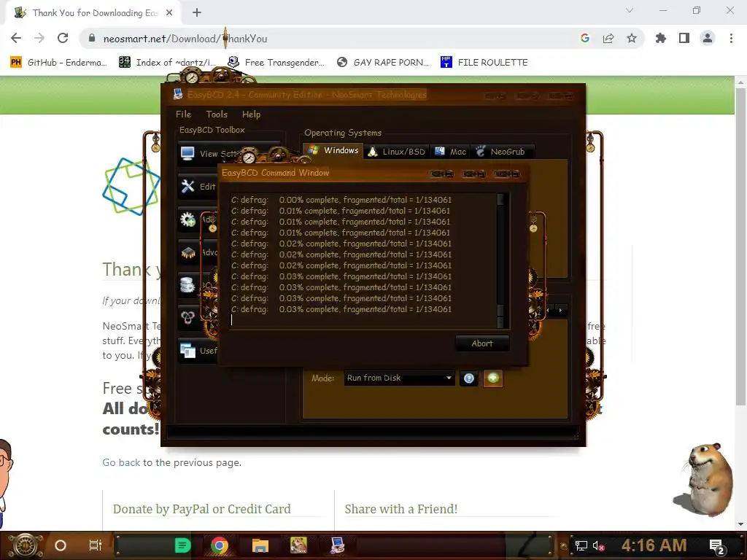Close the Thank You for Downloading tab
Viewport: 747px width, 560px height.
pyautogui.click(x=169, y=13)
